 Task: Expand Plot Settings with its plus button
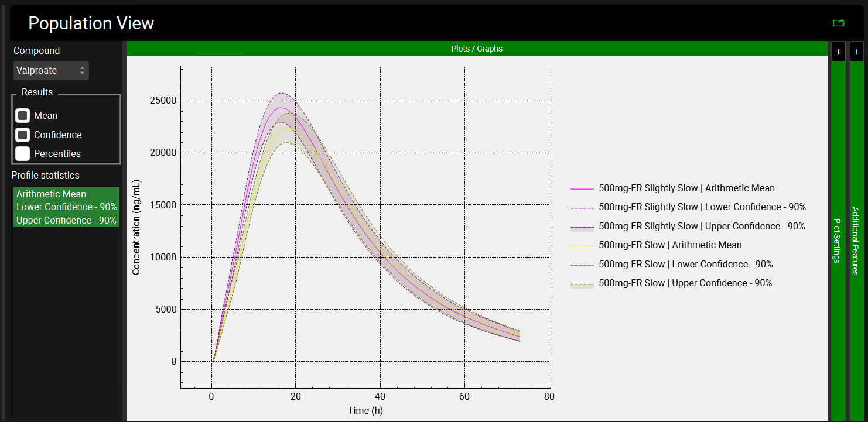(838, 52)
